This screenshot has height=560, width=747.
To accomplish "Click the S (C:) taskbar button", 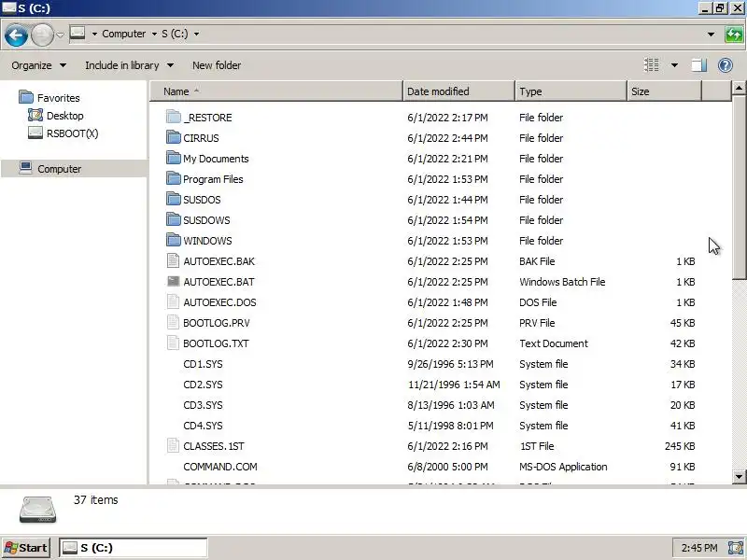I will point(133,548).
